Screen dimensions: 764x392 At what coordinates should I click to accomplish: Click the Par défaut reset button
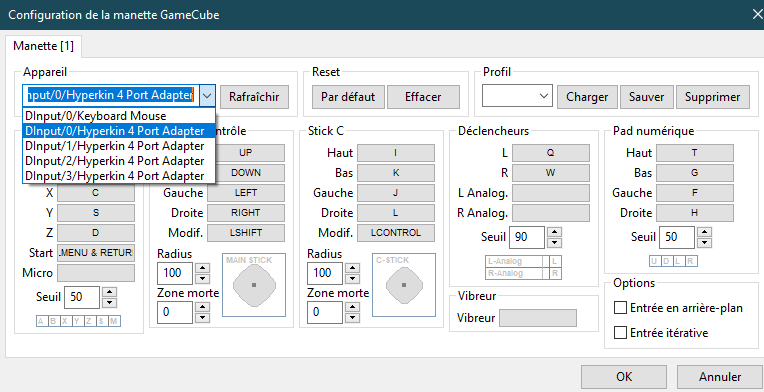pos(348,97)
